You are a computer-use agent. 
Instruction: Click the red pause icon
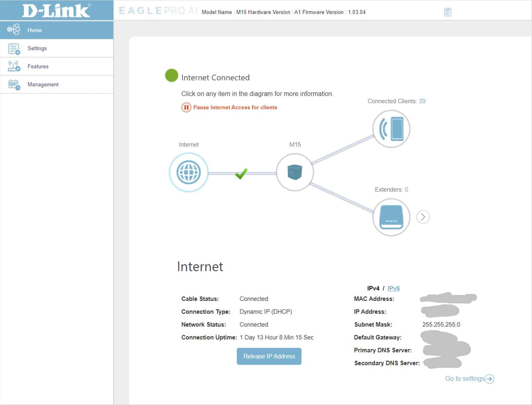(x=186, y=107)
